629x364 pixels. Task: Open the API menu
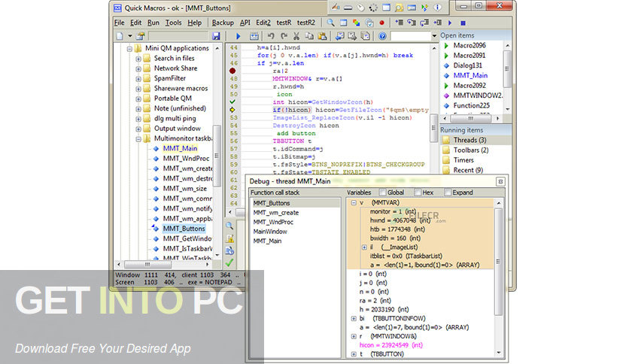click(x=245, y=23)
